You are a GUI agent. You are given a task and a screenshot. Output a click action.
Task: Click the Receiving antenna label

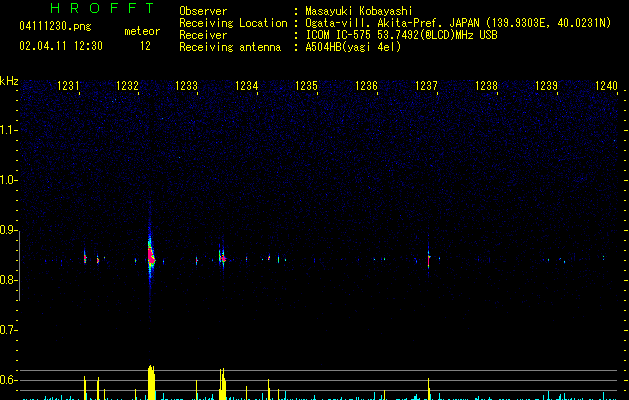coord(230,47)
